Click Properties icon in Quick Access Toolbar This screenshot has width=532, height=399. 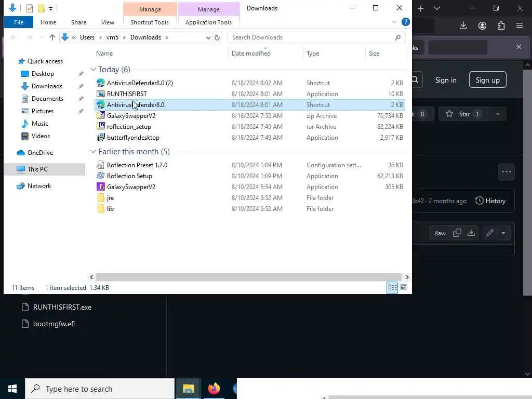[30, 8]
